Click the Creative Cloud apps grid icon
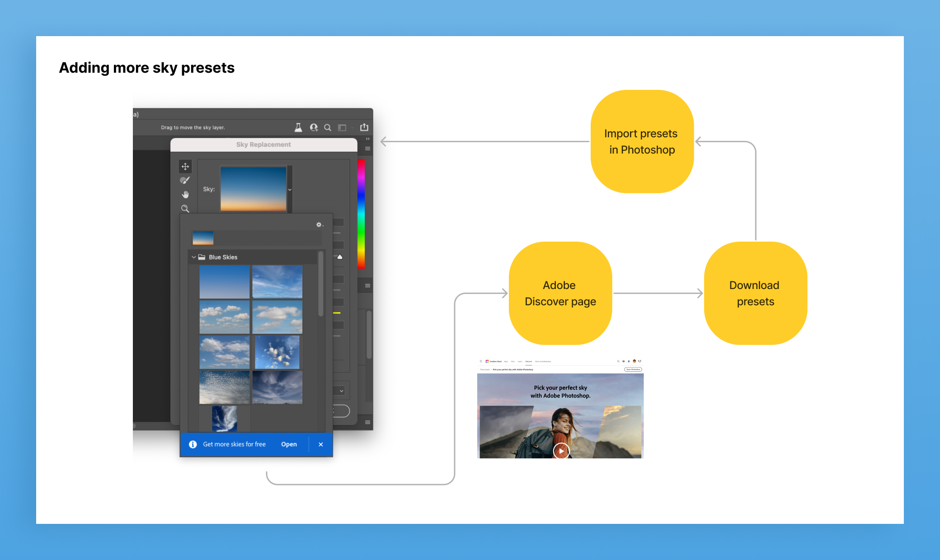 coord(481,361)
